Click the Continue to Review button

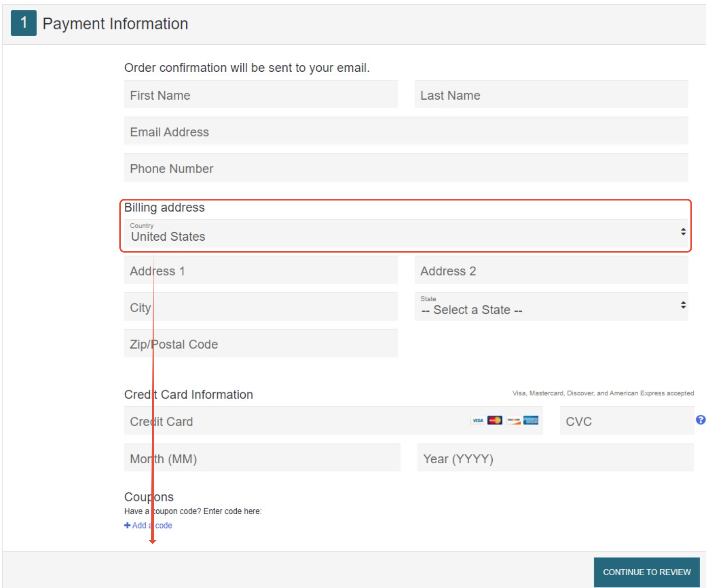(647, 572)
